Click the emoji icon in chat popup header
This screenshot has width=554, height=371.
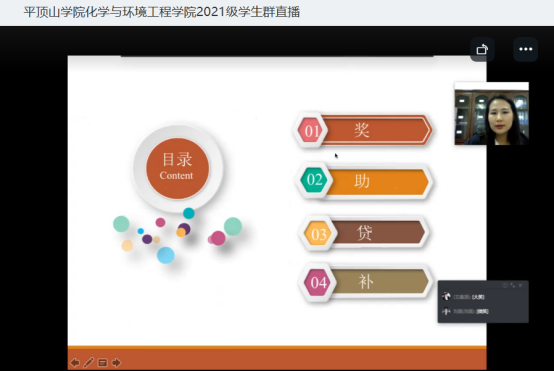(x=505, y=285)
